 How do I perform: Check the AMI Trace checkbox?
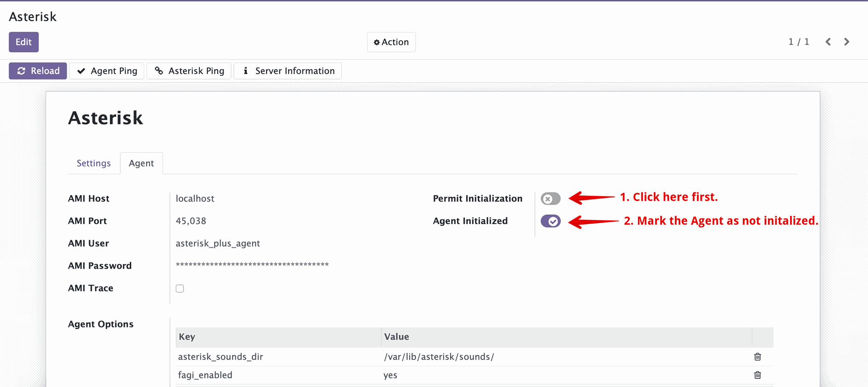pyautogui.click(x=180, y=289)
